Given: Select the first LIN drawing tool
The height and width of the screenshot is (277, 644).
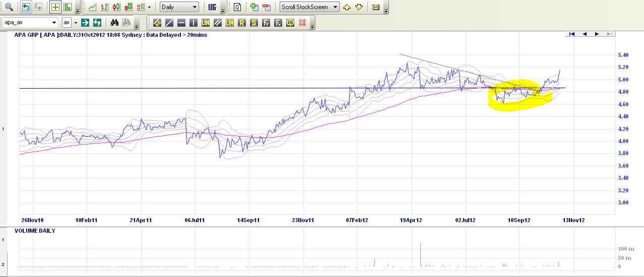Looking at the screenshot, I should point(205,23).
